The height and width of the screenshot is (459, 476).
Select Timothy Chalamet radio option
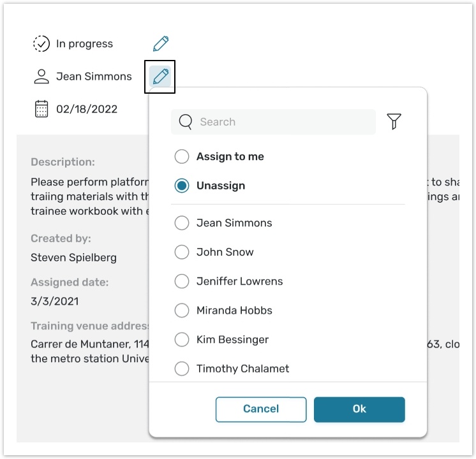(182, 368)
